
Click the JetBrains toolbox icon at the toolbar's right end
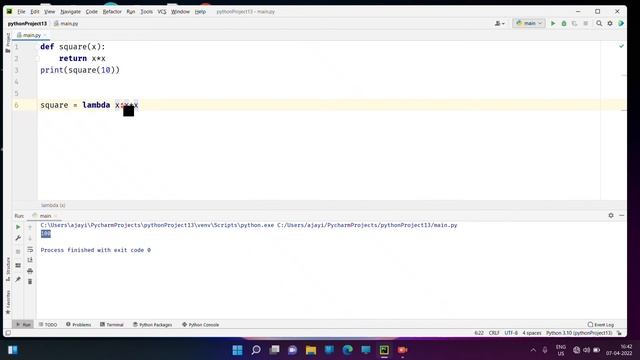point(621,24)
